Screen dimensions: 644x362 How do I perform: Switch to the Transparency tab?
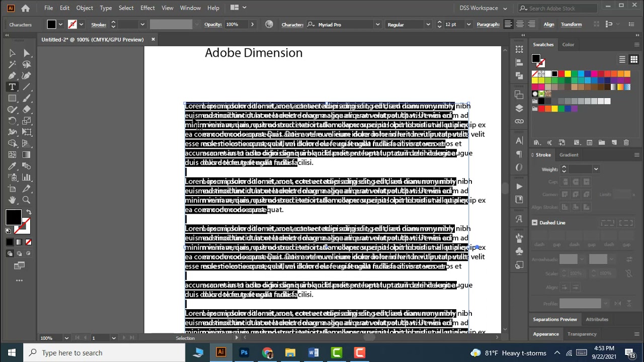point(582,334)
